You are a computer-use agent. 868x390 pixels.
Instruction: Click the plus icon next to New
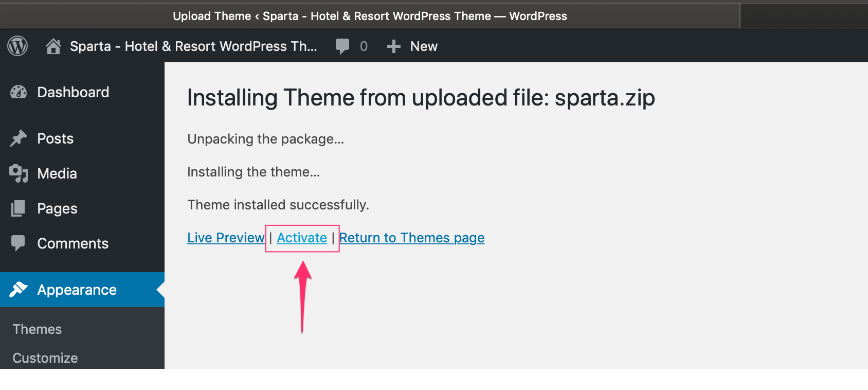click(x=394, y=47)
